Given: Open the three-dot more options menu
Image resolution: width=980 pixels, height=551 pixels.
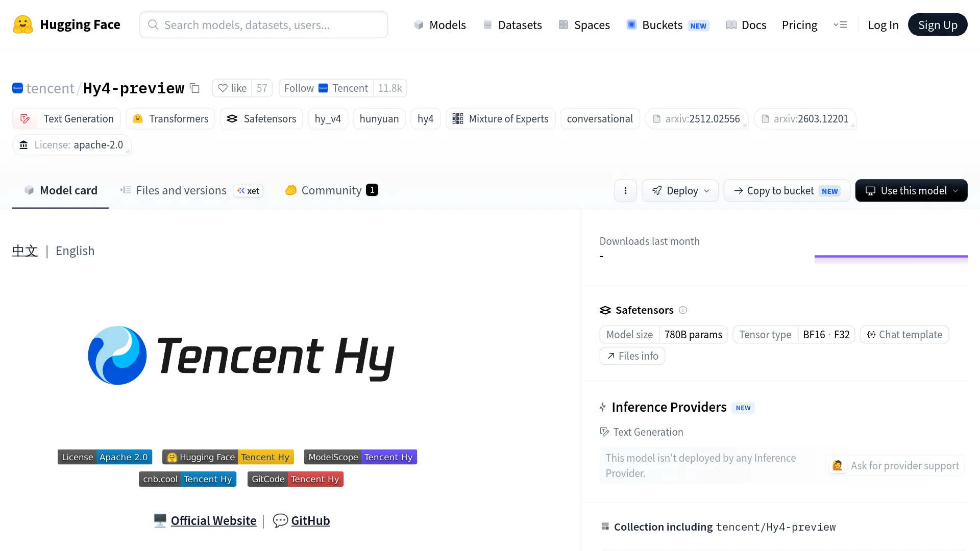Looking at the screenshot, I should (x=625, y=191).
